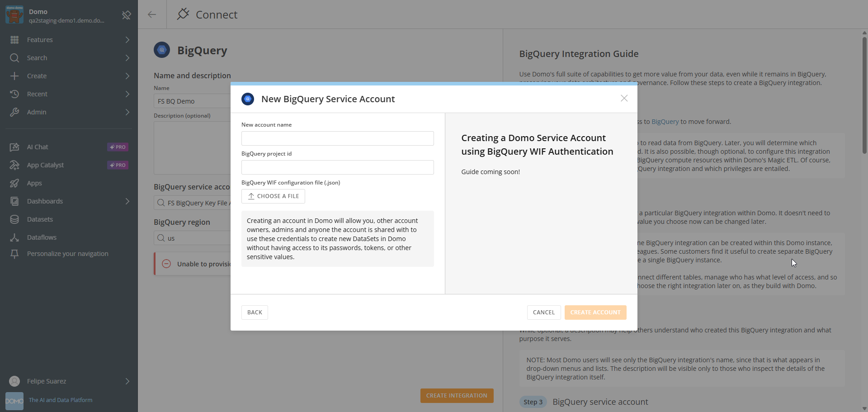The width and height of the screenshot is (868, 412).
Task: Click the Name field with FS BQ Demo
Action: [x=193, y=101]
